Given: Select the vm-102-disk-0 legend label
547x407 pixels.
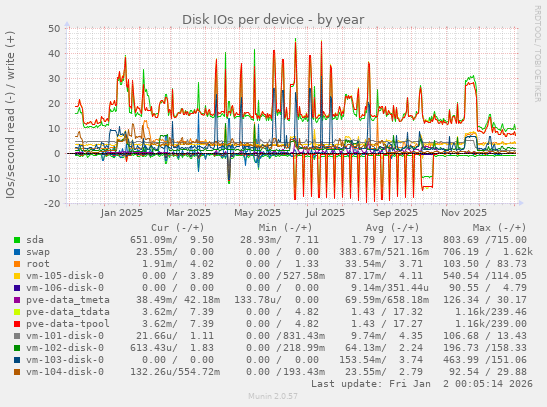Looking at the screenshot, I should coord(65,348).
